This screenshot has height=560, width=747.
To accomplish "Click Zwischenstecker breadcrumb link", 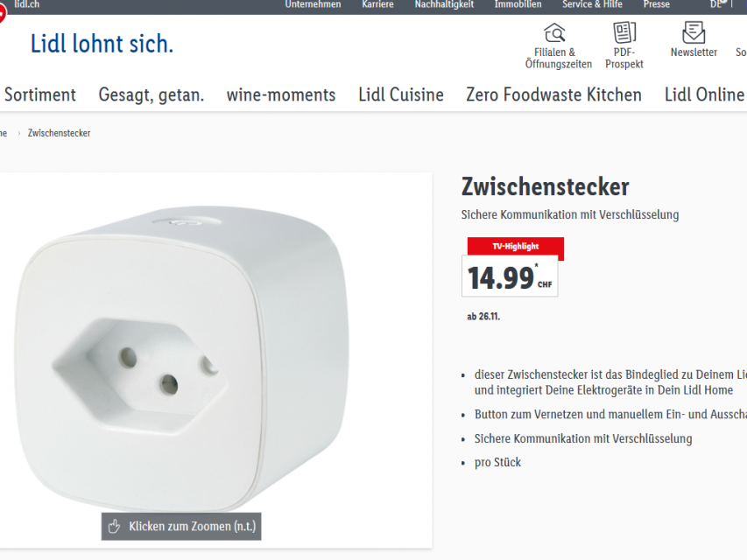I will click(59, 133).
